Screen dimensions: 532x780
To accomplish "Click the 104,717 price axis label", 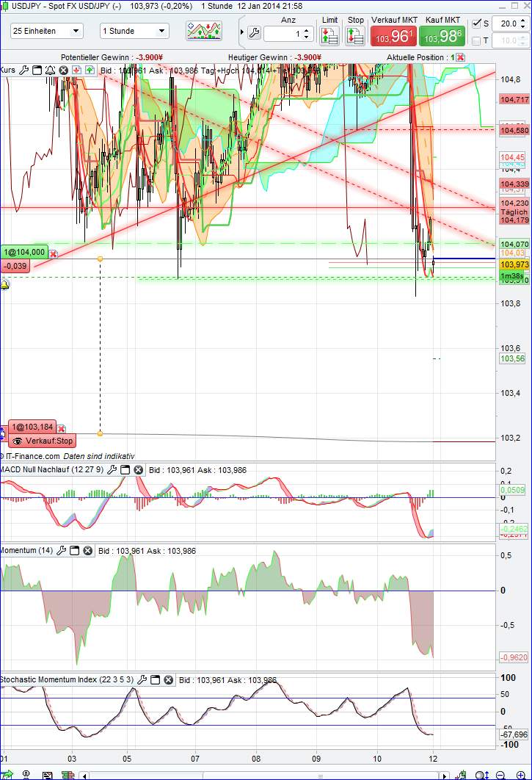I will tap(514, 99).
